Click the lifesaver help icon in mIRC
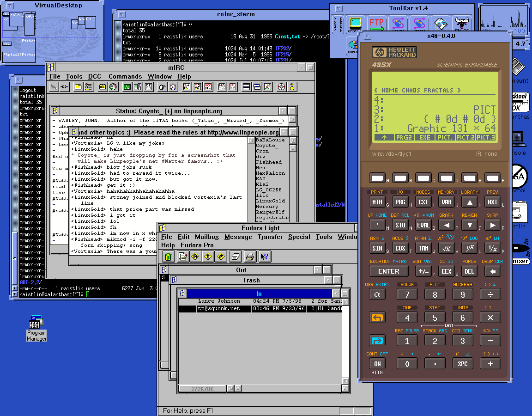Viewport: 532px width, 416px height. click(281, 87)
